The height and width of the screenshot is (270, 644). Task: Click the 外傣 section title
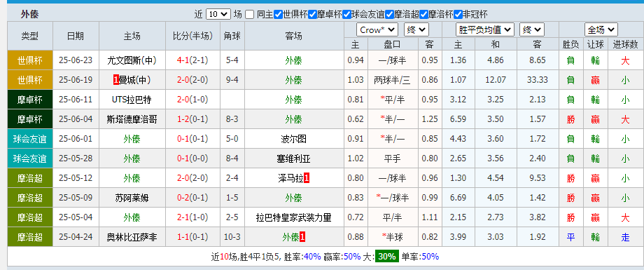29,15
